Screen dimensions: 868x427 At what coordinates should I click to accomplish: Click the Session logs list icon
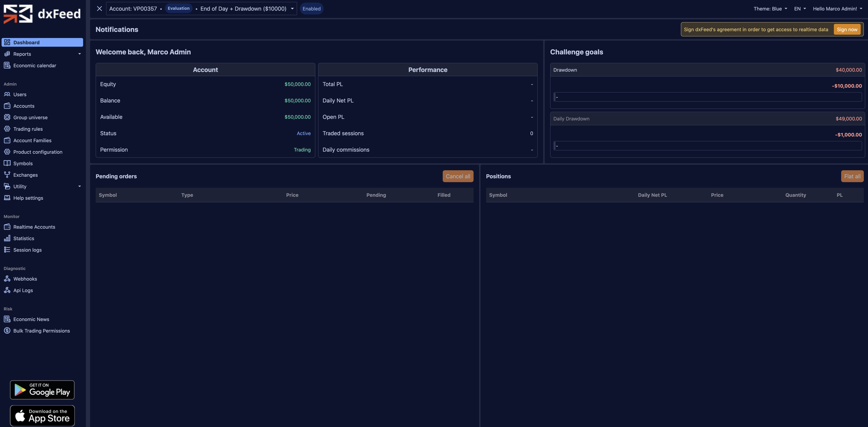tap(7, 250)
